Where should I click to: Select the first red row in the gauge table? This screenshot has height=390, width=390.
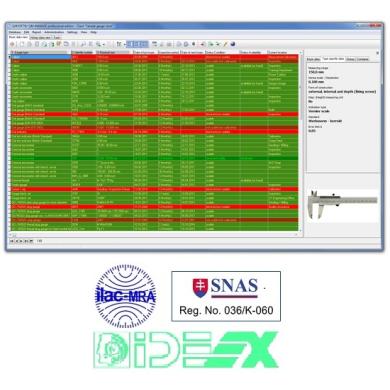pos(154,57)
